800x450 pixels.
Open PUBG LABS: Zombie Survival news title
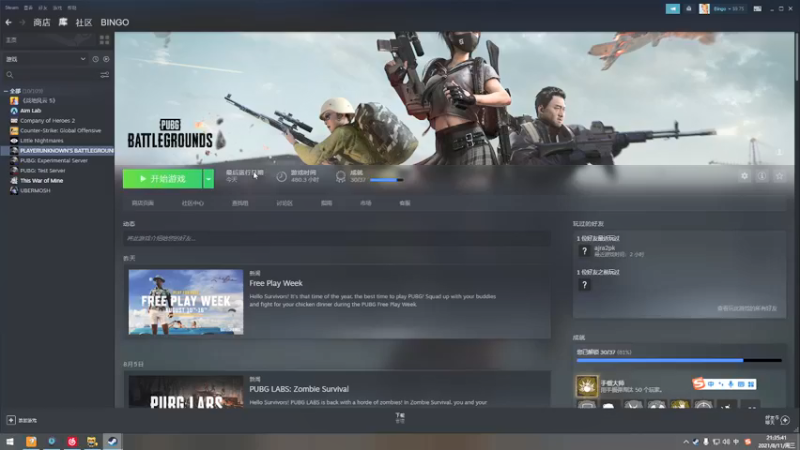(299, 389)
